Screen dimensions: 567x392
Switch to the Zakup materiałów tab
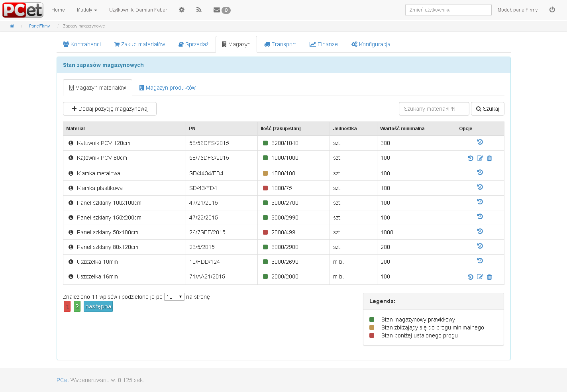[139, 44]
